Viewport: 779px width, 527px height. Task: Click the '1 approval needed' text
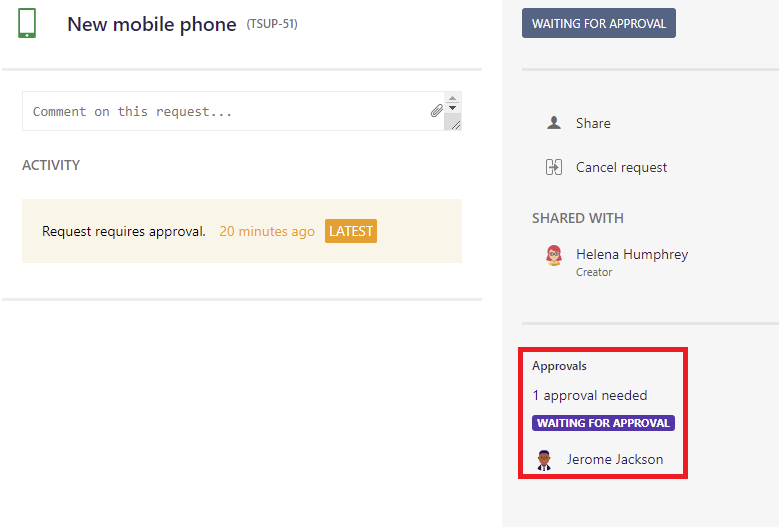pyautogui.click(x=589, y=395)
